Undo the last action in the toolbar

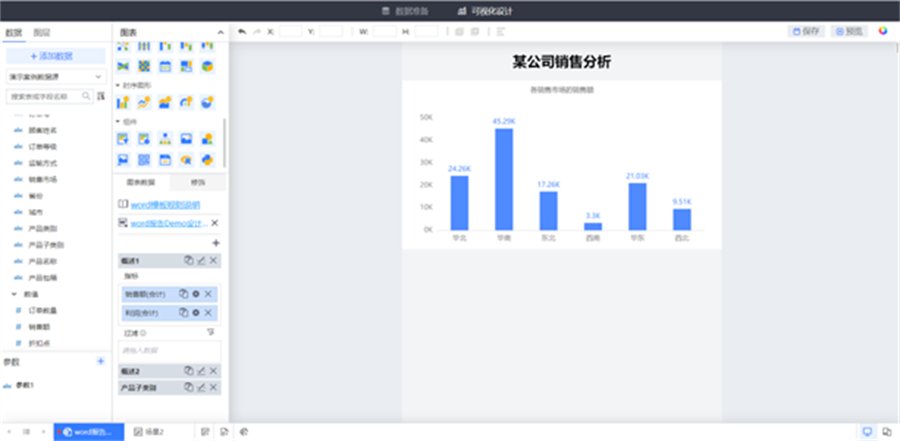[x=242, y=32]
